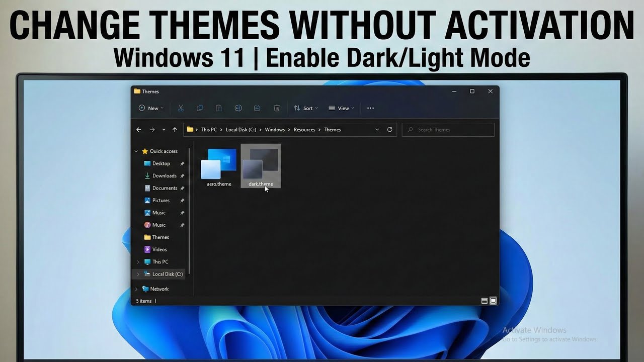Image resolution: width=644 pixels, height=362 pixels.
Task: Click the pin icon next to Desktop
Action: point(182,164)
